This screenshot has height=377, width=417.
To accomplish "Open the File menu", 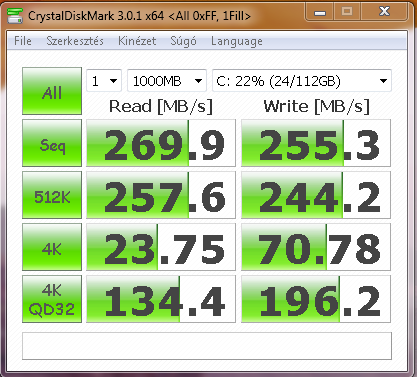I will [x=23, y=41].
